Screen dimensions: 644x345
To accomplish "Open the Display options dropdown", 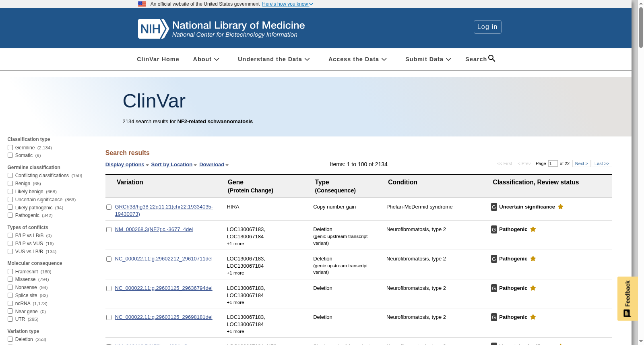I will coord(127,165).
